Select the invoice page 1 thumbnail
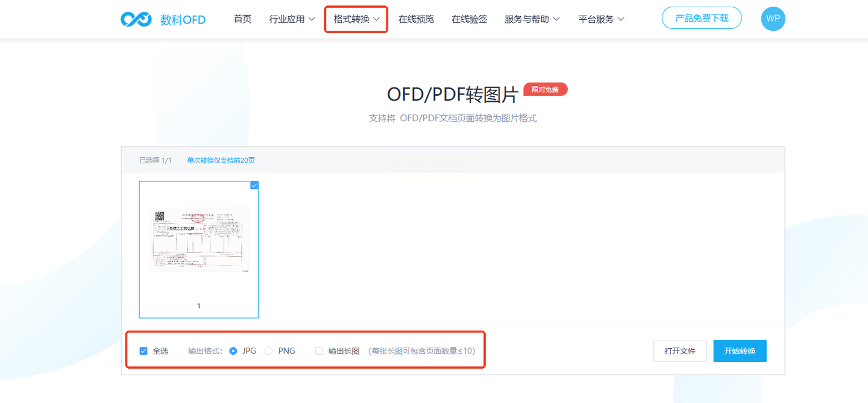 coord(199,249)
